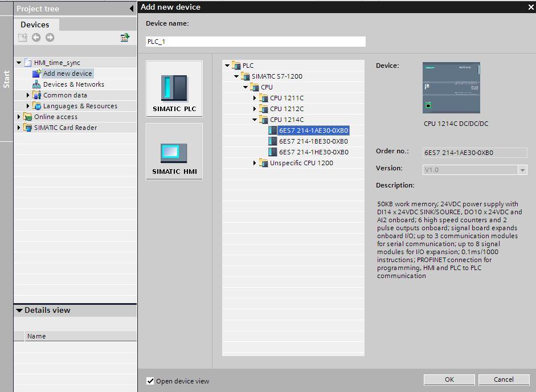
Task: Click the CPU 1211C folder icon
Action: (264, 98)
